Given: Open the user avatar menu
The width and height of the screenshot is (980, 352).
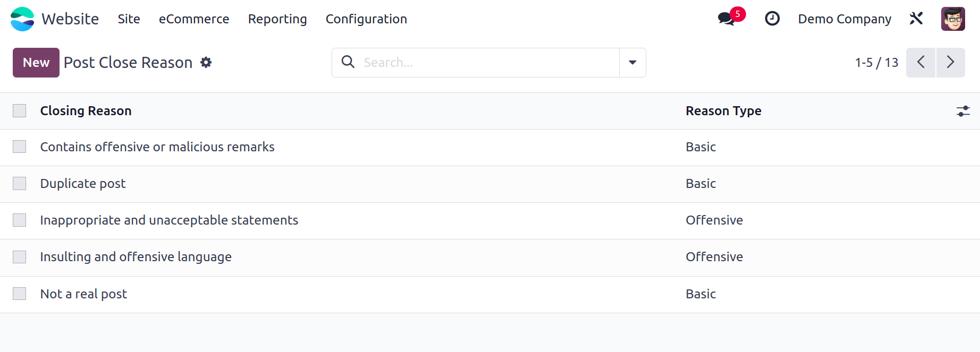Looking at the screenshot, I should click(x=953, y=19).
